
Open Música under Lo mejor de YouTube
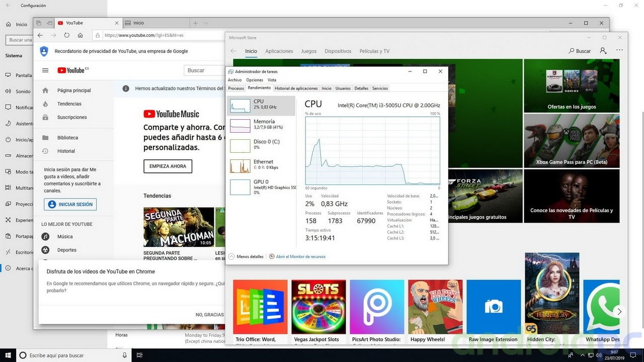point(65,236)
